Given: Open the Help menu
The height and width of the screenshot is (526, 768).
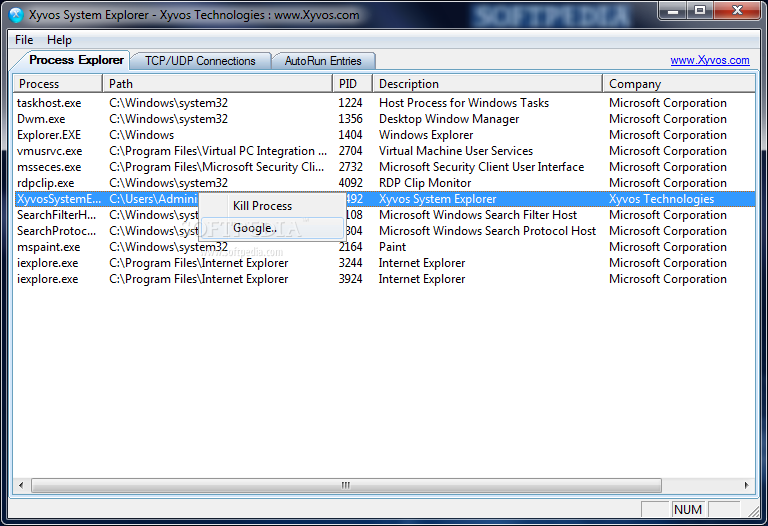Looking at the screenshot, I should (x=59, y=40).
